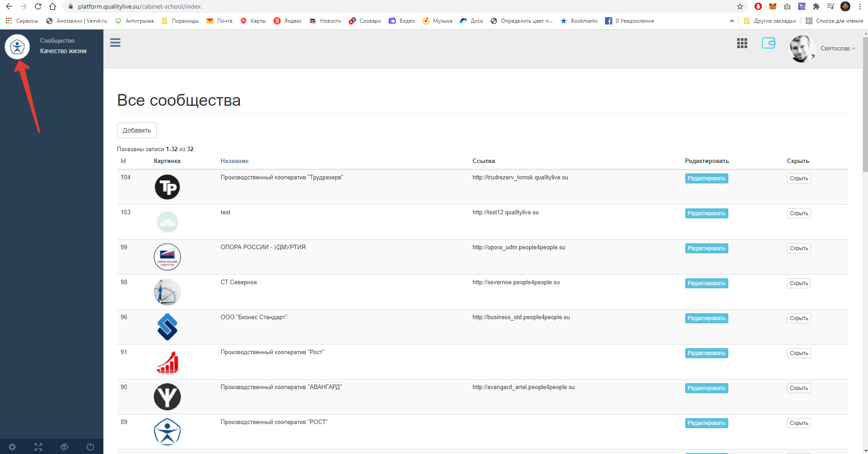Screen dimensions: 868x454
Task: Edit the cooperative "Рост" row 91
Action: (x=707, y=353)
